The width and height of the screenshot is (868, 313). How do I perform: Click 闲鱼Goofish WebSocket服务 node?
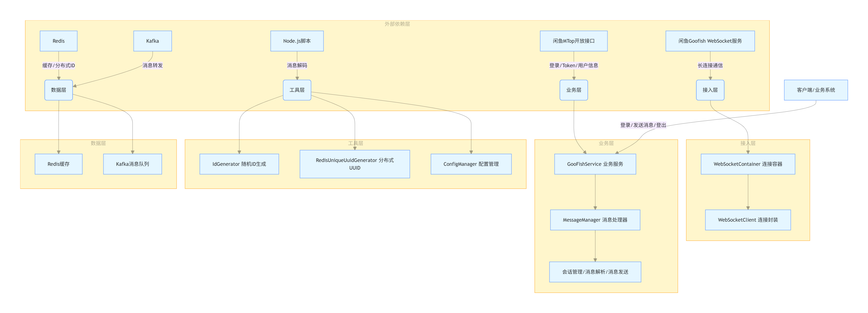point(710,41)
